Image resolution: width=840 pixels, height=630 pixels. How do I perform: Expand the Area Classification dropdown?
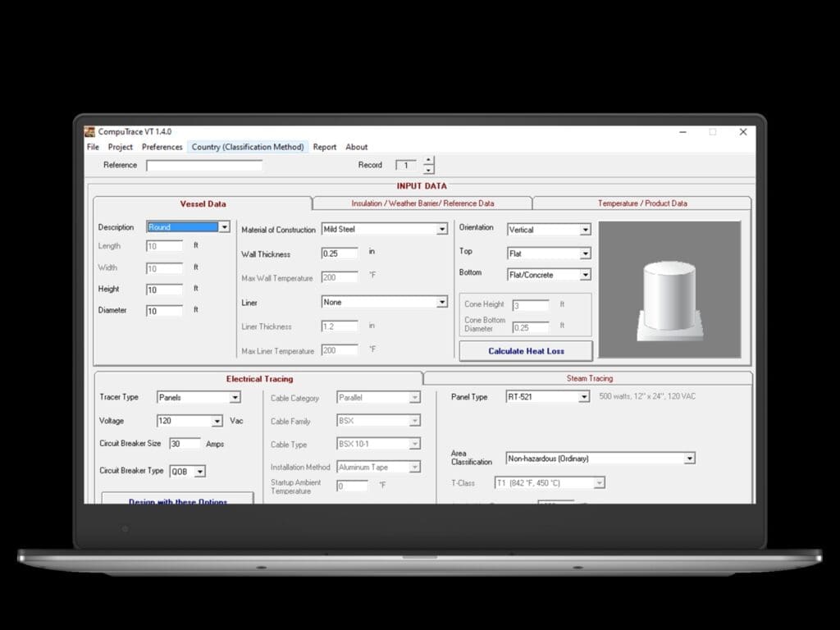[x=689, y=459]
